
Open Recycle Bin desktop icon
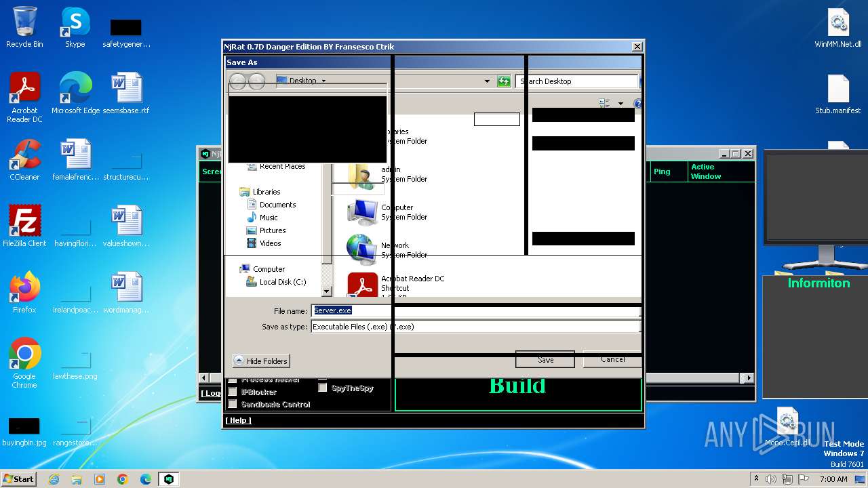(x=24, y=27)
